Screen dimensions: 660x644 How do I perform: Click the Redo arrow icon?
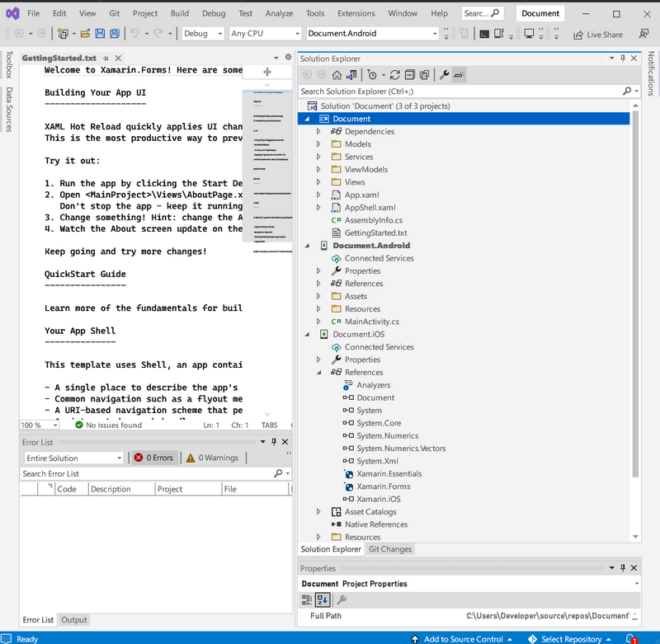pos(158,33)
